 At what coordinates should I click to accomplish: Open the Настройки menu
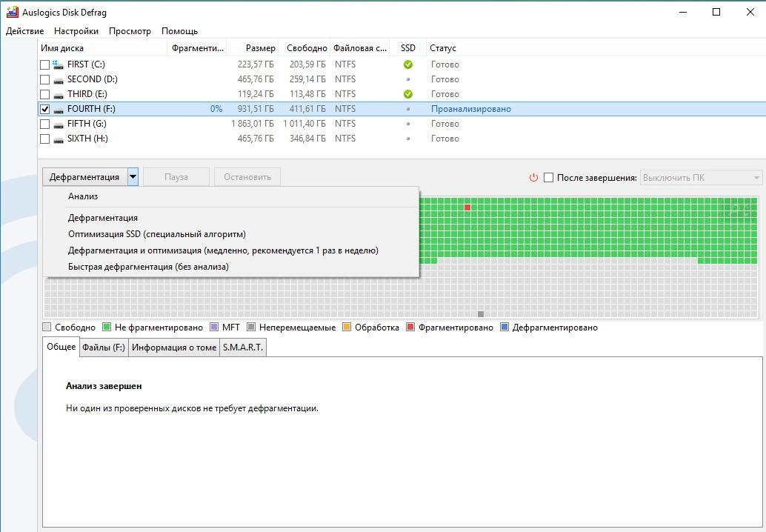[76, 31]
